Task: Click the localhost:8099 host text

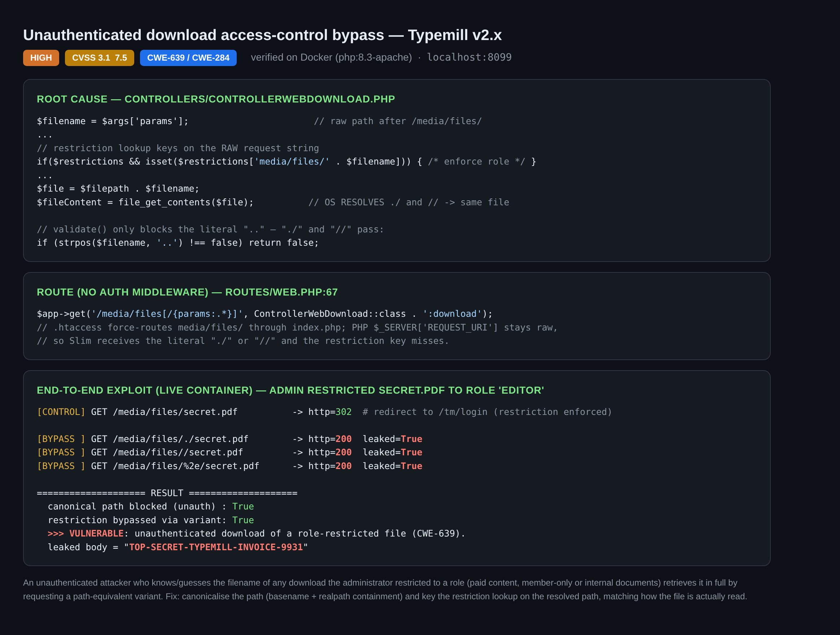Action: pyautogui.click(x=469, y=57)
